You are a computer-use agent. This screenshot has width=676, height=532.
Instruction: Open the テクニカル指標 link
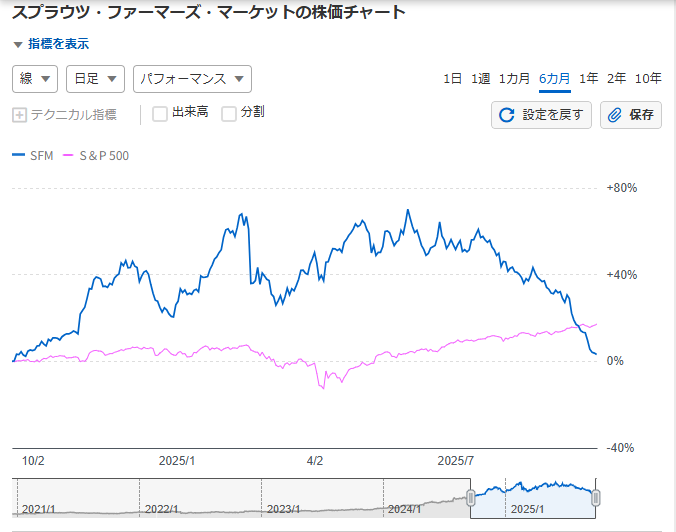74,115
